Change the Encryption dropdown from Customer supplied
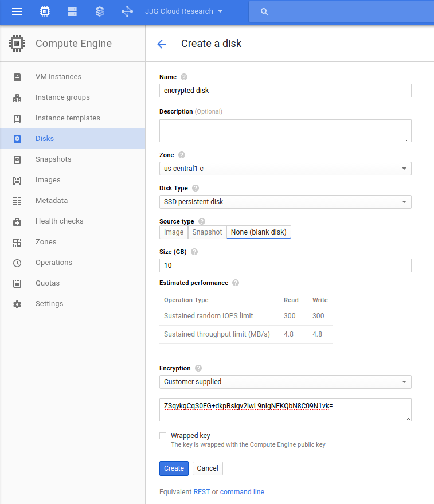434x504 pixels. click(x=285, y=381)
